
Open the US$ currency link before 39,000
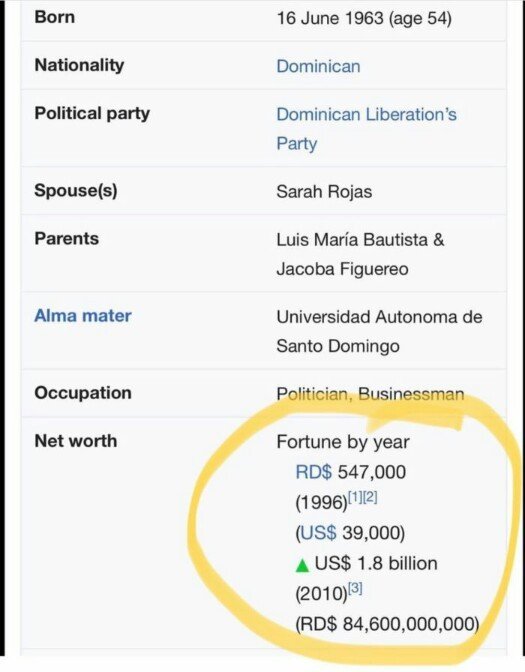coord(318,533)
